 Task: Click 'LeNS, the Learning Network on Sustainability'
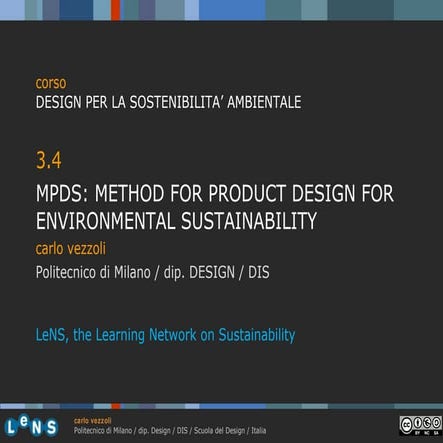point(165,335)
